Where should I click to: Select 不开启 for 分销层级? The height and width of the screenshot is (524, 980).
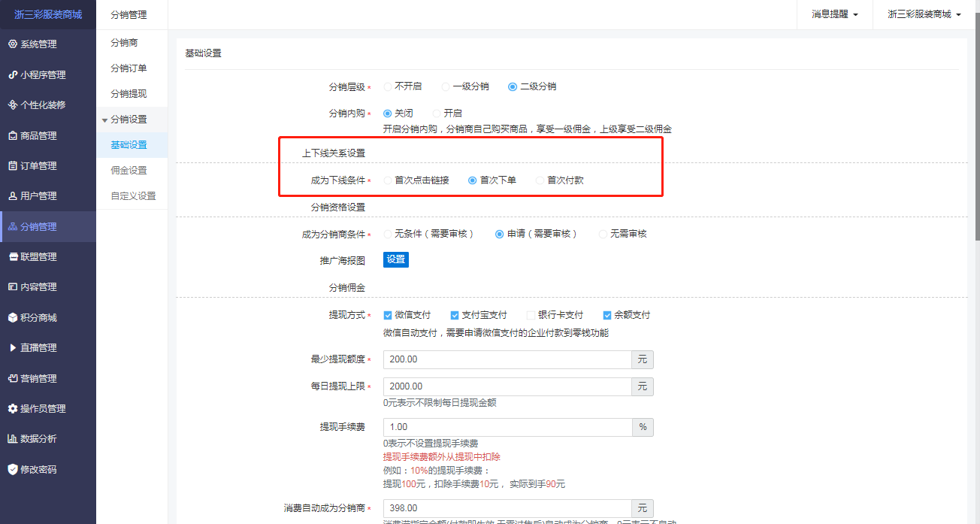pyautogui.click(x=388, y=86)
